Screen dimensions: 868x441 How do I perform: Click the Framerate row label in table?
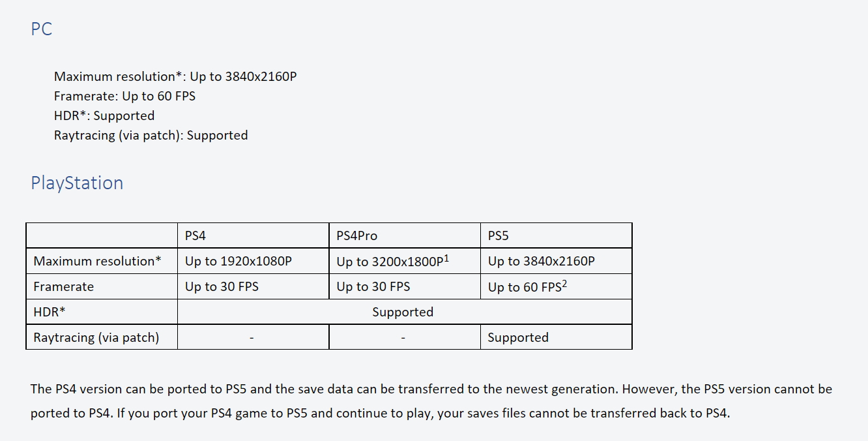[64, 286]
